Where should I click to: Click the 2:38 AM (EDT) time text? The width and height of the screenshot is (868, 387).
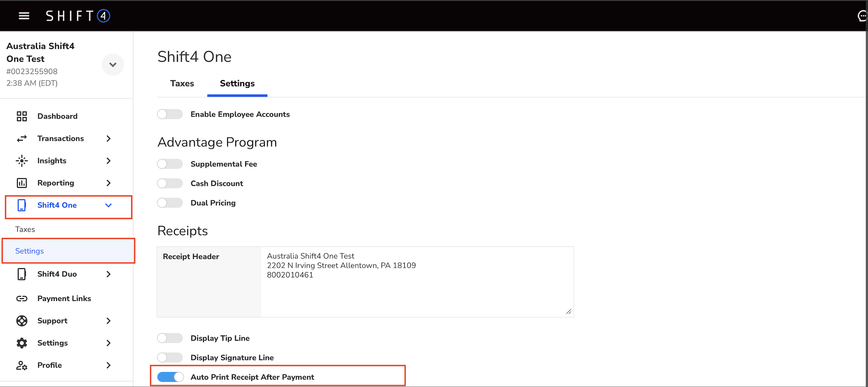tap(32, 83)
